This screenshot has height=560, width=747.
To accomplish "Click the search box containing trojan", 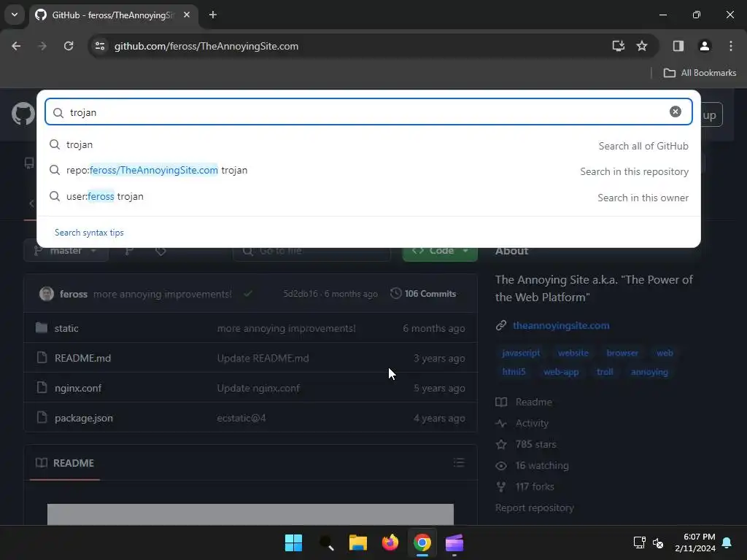I will (x=368, y=112).
